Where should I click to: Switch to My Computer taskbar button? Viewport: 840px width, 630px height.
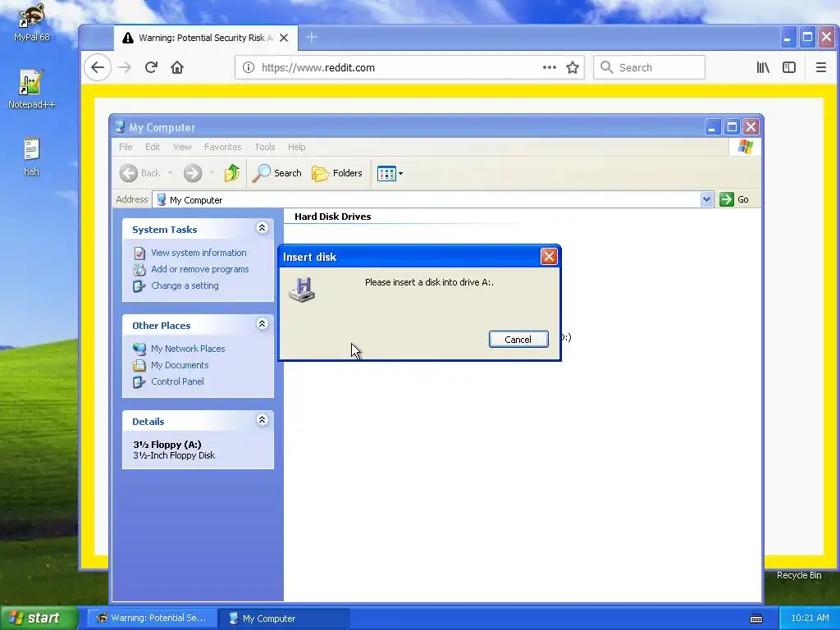284,619
